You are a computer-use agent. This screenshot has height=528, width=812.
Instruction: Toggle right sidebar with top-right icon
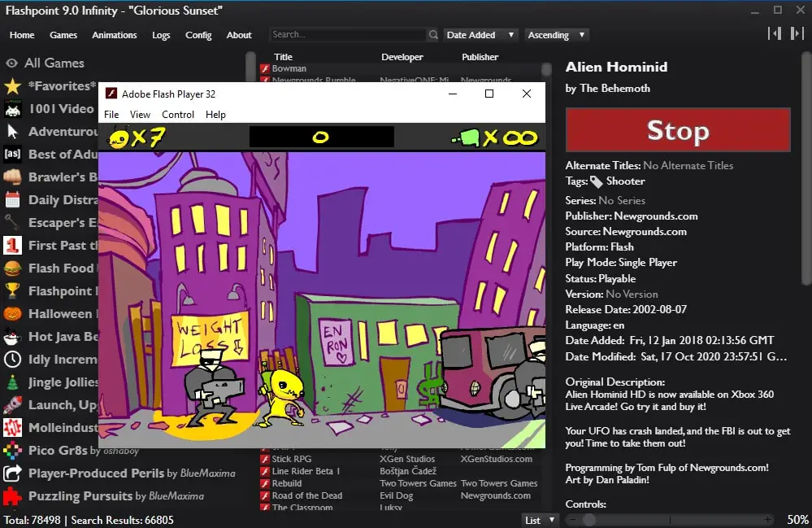(x=797, y=33)
